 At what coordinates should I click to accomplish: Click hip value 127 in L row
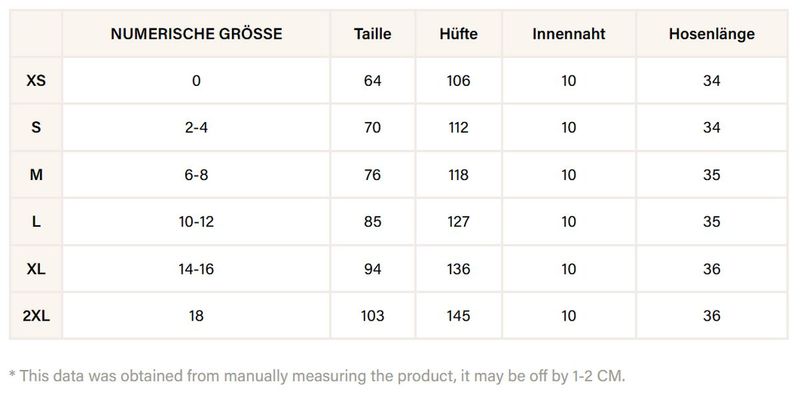tap(458, 221)
